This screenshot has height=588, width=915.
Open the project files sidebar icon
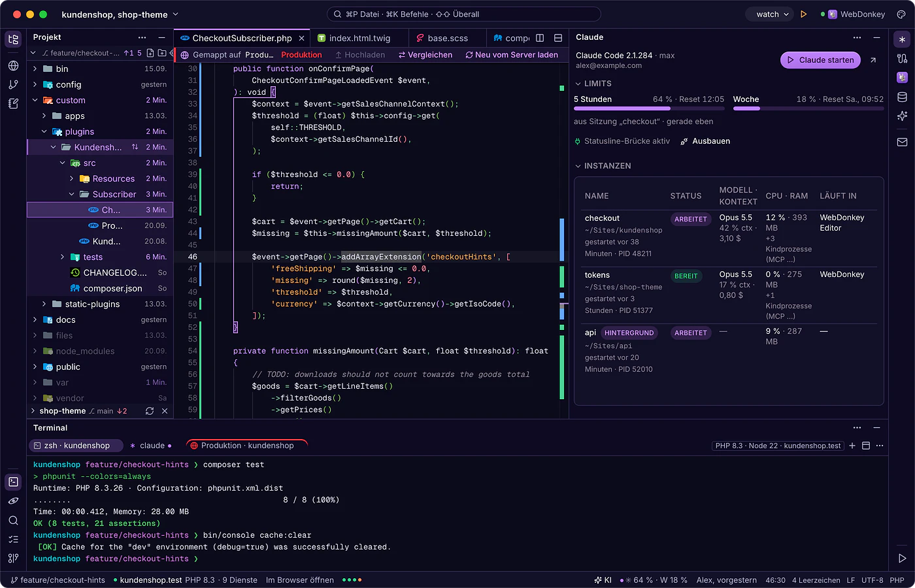(13, 39)
